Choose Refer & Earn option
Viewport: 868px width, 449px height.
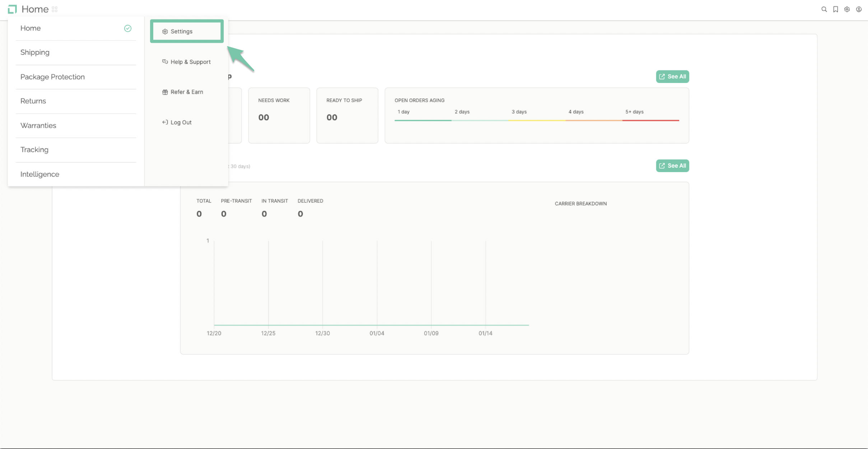point(183,92)
